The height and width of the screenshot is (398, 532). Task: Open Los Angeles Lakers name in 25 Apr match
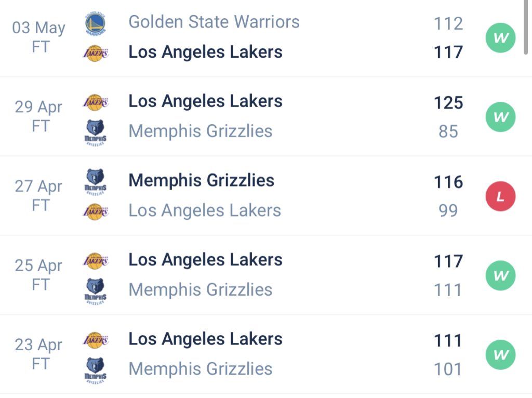click(x=206, y=260)
